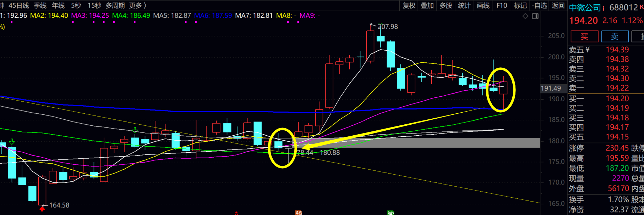The width and height of the screenshot is (644, 215).
Task: Click the diamond icon above the price axis
Action: tap(525, 16)
